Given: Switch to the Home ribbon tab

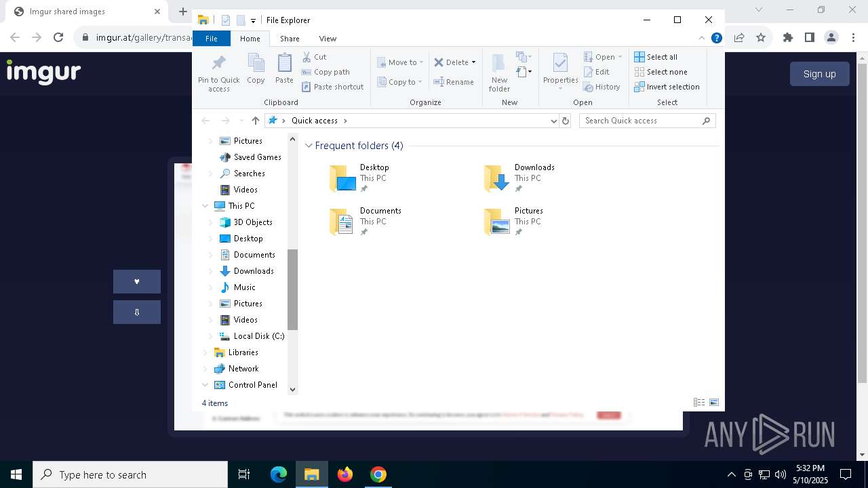Looking at the screenshot, I should coord(250,39).
